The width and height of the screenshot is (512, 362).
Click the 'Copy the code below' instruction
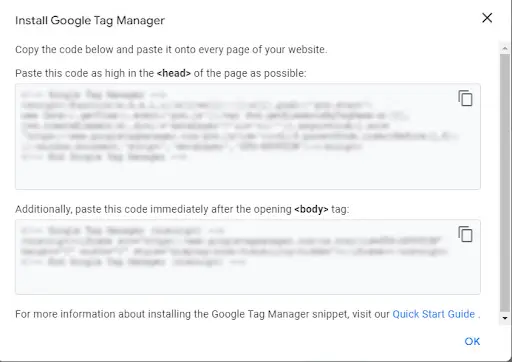(x=171, y=50)
